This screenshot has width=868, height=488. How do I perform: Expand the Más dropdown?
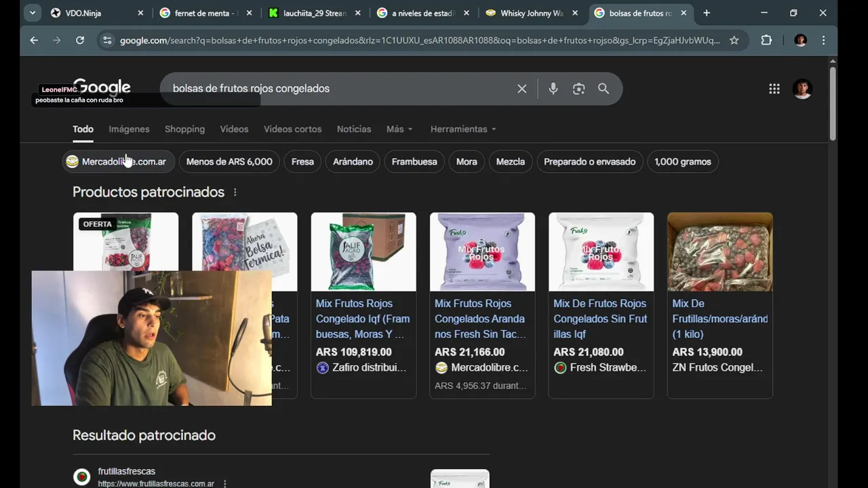(x=399, y=129)
